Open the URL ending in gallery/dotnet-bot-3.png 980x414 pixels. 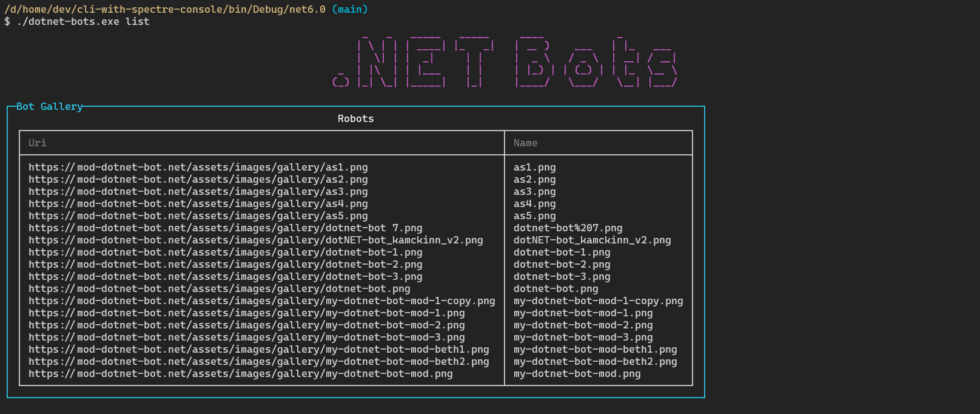(x=226, y=276)
